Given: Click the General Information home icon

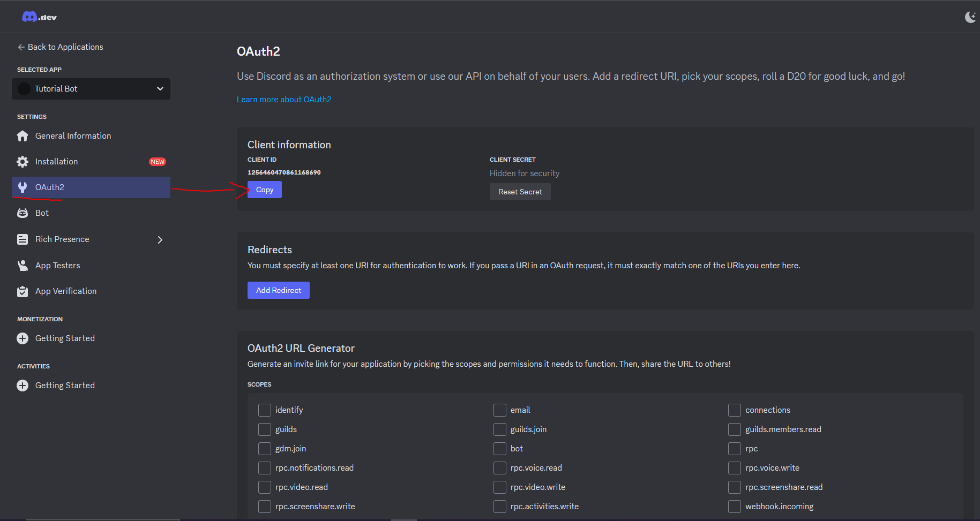Looking at the screenshot, I should coord(23,136).
